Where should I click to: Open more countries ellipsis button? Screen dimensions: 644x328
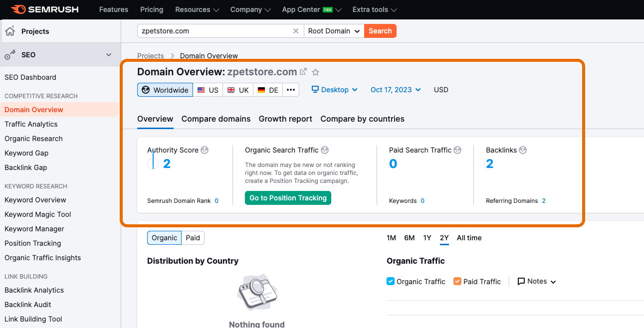[291, 90]
